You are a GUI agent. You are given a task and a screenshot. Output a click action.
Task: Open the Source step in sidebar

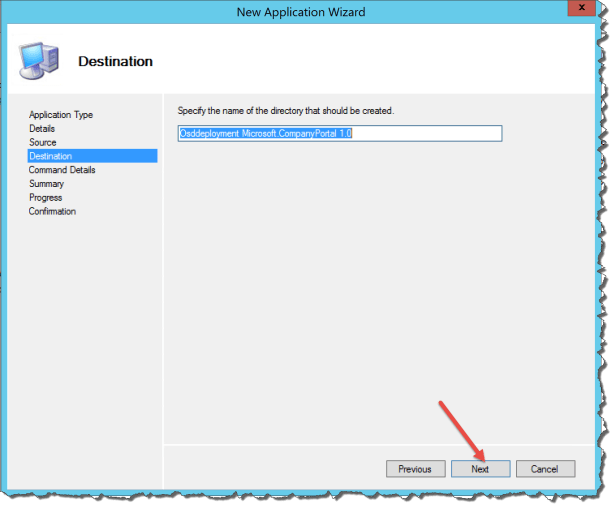pos(43,143)
